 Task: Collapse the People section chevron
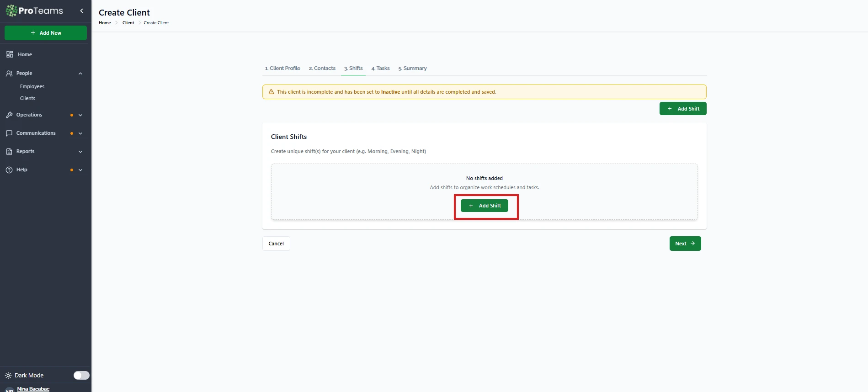(80, 74)
